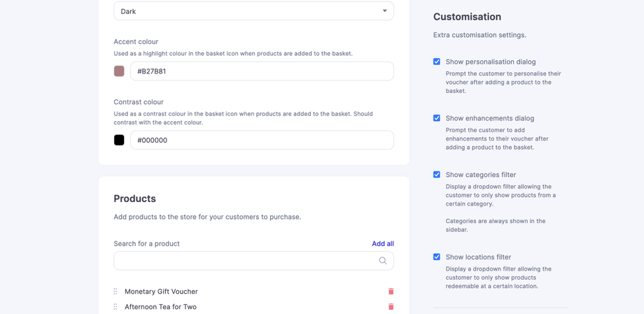Turn off Show locations filter

point(437,257)
